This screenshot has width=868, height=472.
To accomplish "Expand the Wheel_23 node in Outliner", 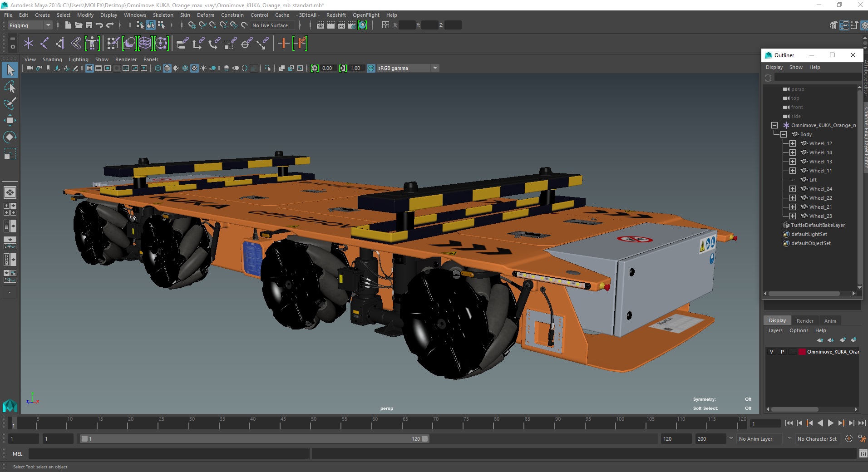I will tap(793, 216).
